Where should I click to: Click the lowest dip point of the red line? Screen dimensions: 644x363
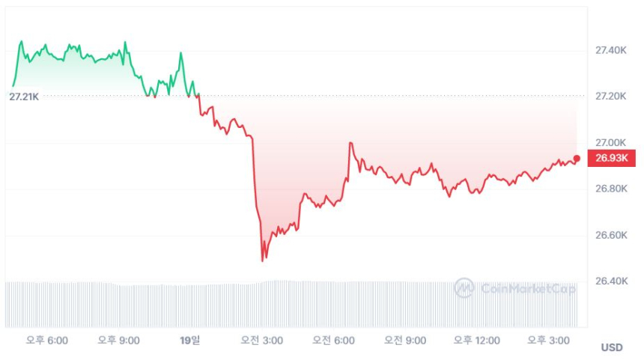pos(263,260)
